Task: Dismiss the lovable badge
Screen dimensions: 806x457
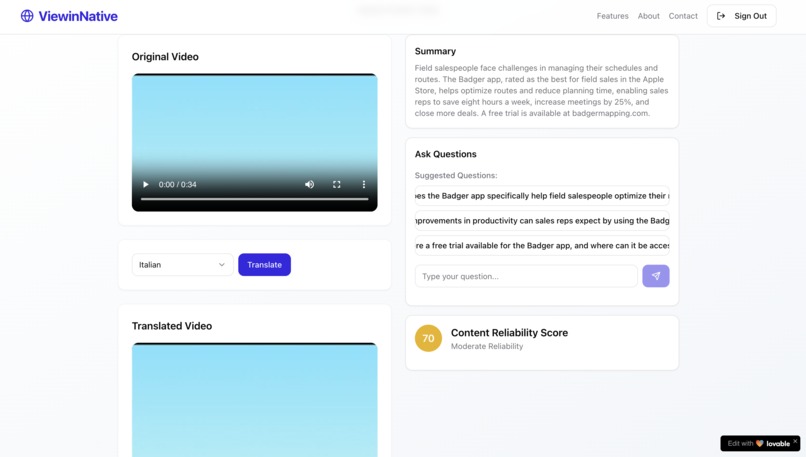Action: [x=795, y=441]
